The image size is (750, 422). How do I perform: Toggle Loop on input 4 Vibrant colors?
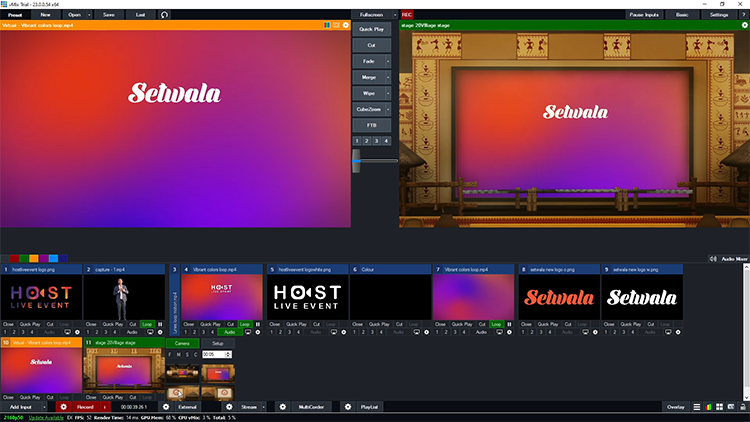(x=244, y=324)
